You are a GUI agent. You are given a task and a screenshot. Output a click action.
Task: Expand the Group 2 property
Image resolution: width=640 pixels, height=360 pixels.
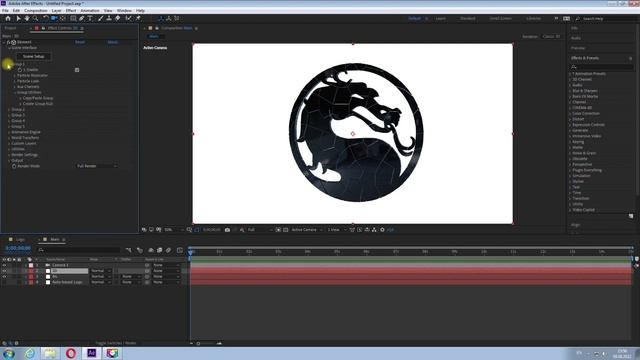tap(9, 110)
